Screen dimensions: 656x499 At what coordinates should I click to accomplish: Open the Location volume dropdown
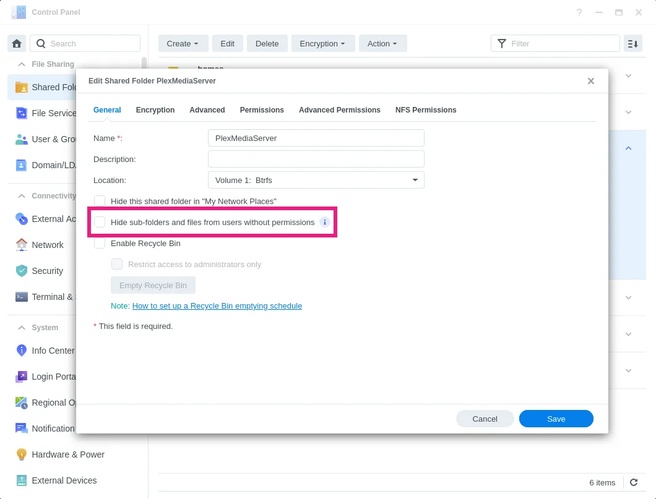[x=316, y=180]
